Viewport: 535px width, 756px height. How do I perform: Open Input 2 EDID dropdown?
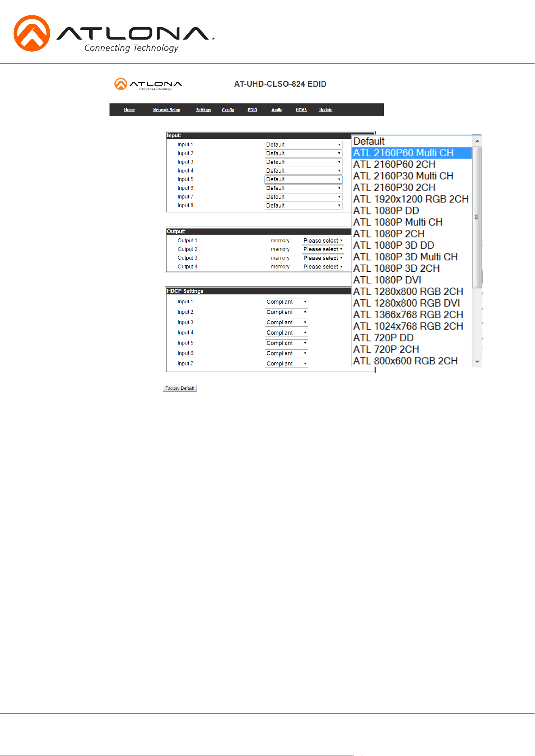[x=303, y=153]
